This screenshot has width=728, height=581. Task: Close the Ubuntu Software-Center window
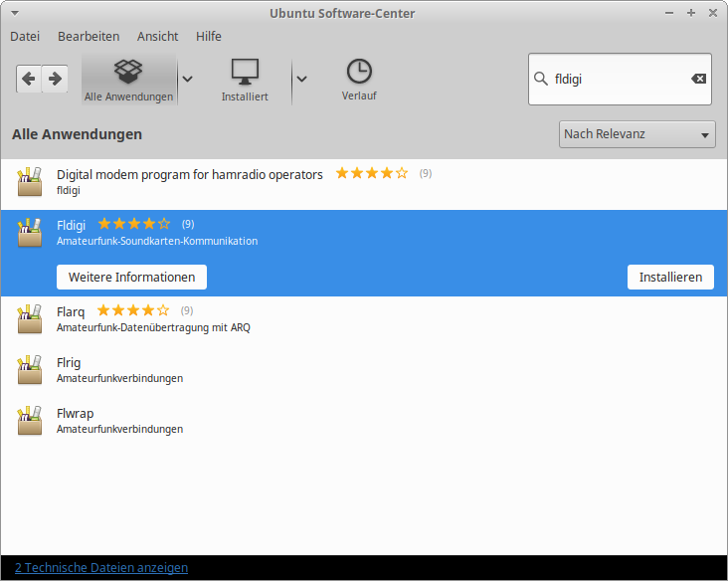pos(713,13)
